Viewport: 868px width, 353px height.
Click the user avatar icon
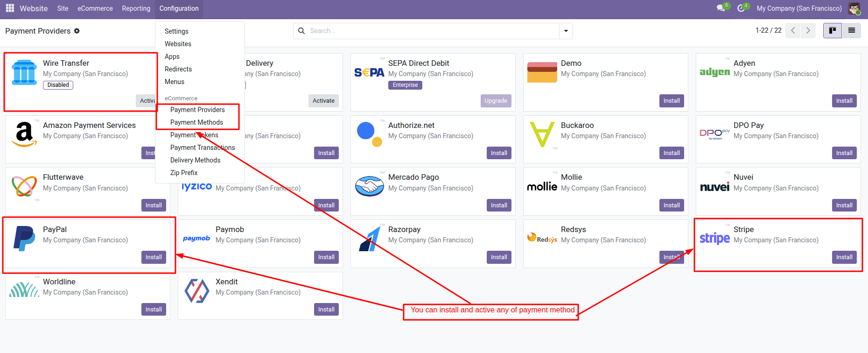(x=854, y=8)
